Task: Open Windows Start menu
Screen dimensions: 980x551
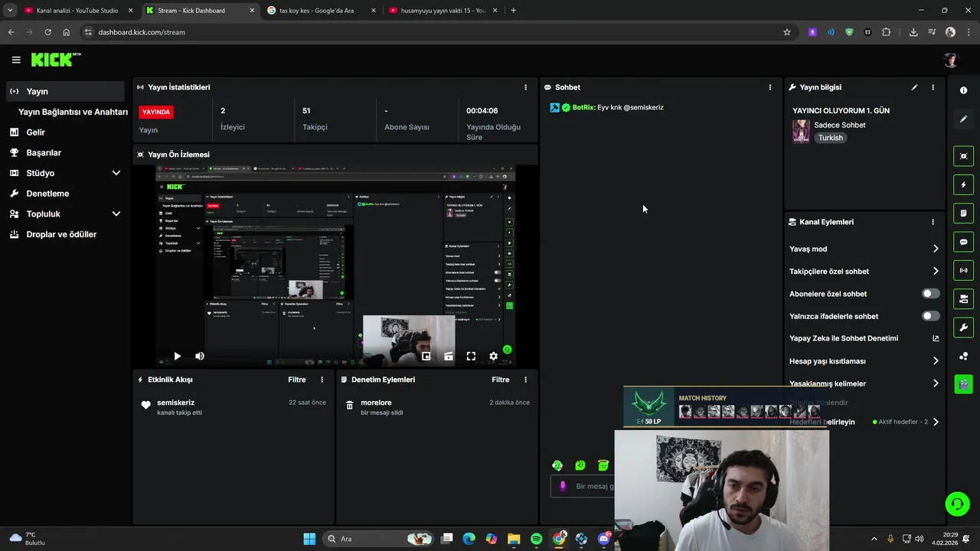Action: (x=309, y=539)
